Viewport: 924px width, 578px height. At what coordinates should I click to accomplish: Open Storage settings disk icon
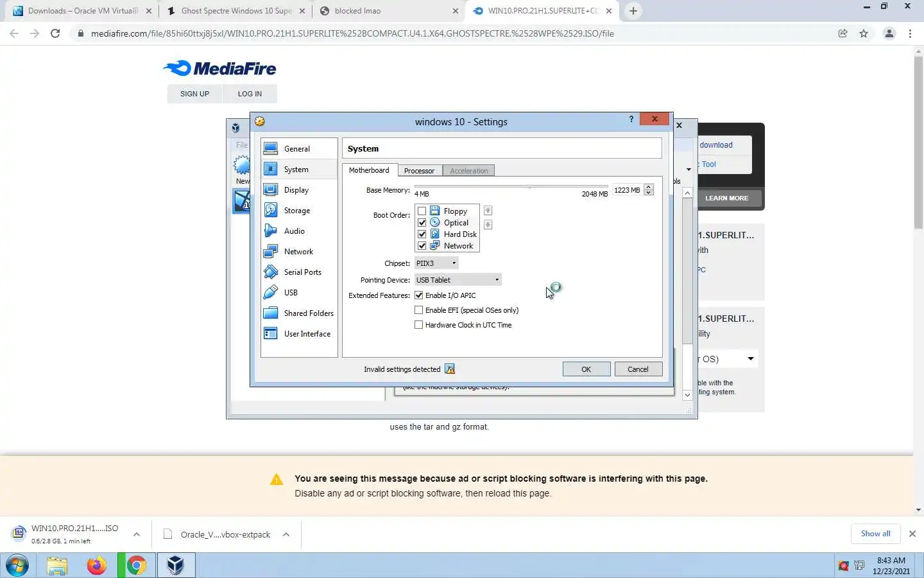(x=271, y=210)
